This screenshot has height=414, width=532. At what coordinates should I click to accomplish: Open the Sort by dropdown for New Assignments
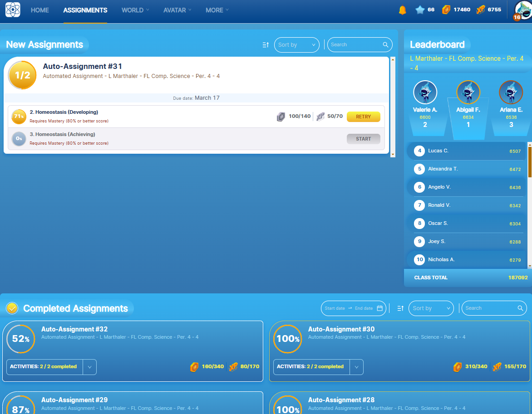[x=296, y=45]
